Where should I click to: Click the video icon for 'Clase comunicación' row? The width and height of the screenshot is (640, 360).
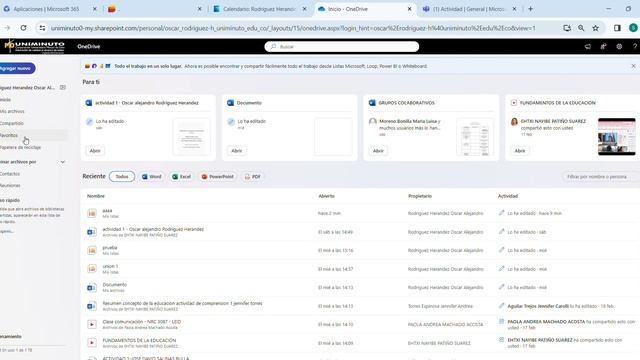(x=92, y=324)
